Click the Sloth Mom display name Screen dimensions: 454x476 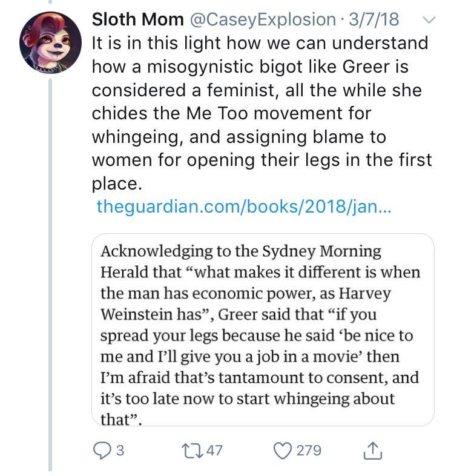[x=137, y=20]
